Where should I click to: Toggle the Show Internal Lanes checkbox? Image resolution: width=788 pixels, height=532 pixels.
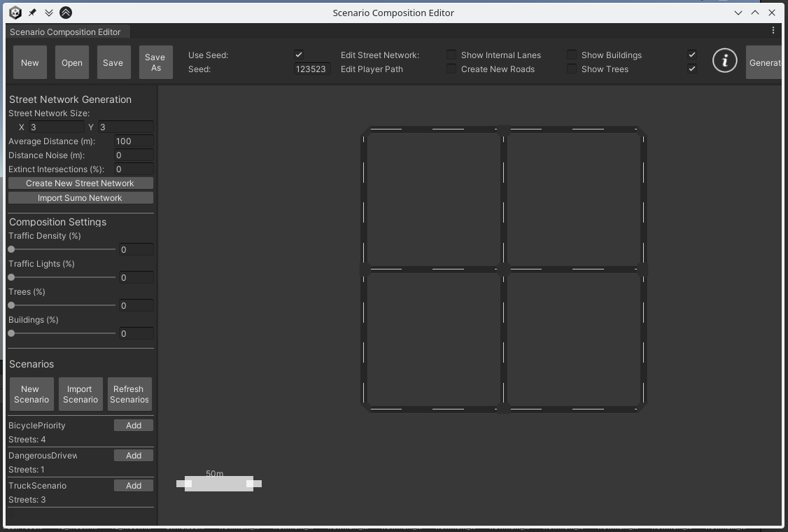(x=571, y=55)
